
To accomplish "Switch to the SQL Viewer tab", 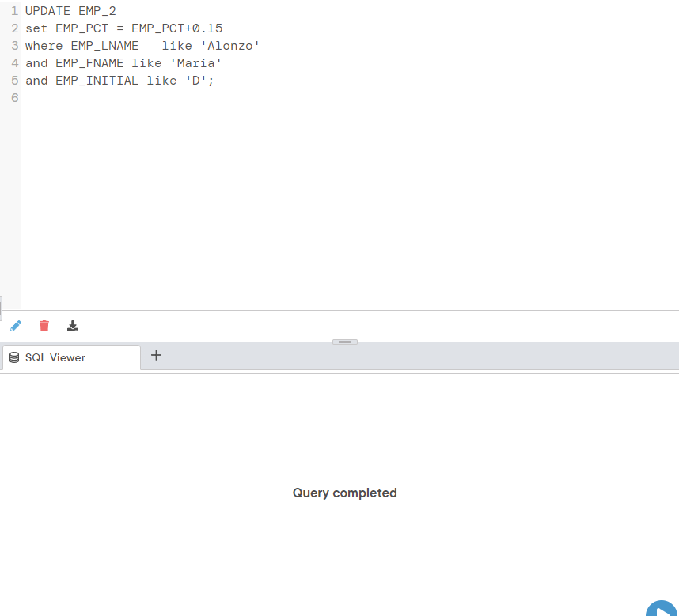I will (70, 357).
